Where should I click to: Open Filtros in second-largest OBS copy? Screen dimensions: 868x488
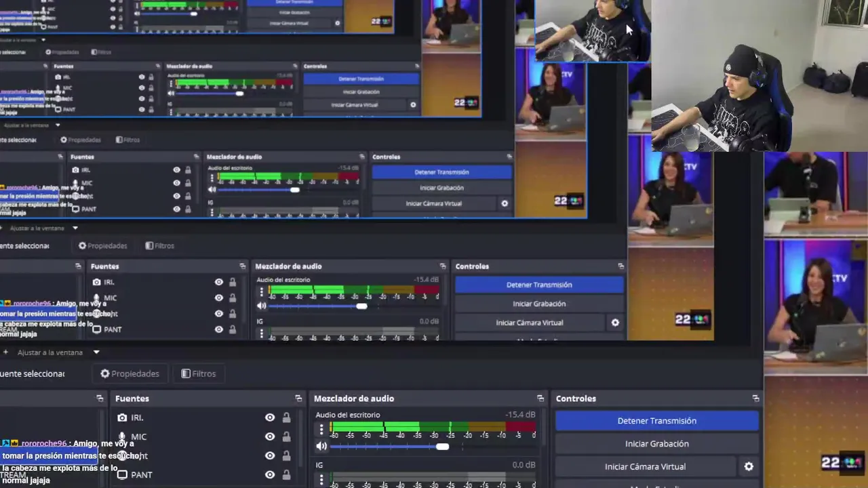point(160,246)
